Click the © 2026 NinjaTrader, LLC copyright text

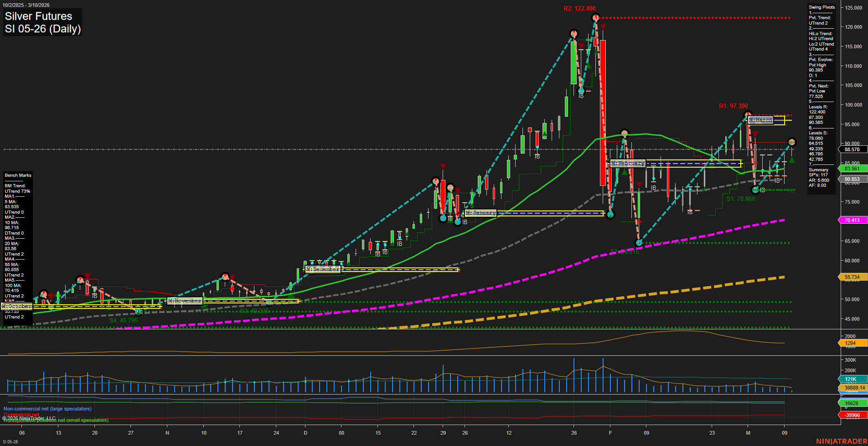[29, 418]
